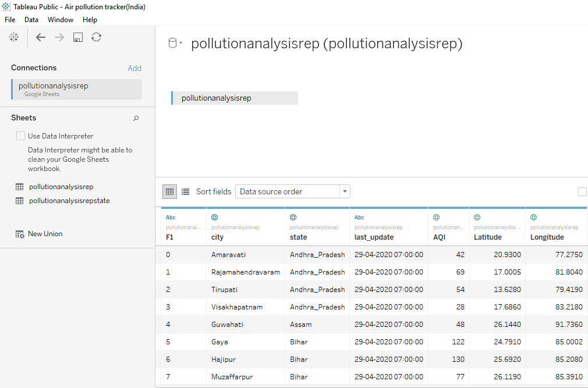Click the pollutionanalysisrep table pill on the canvas
588x388 pixels.
pyautogui.click(x=234, y=98)
